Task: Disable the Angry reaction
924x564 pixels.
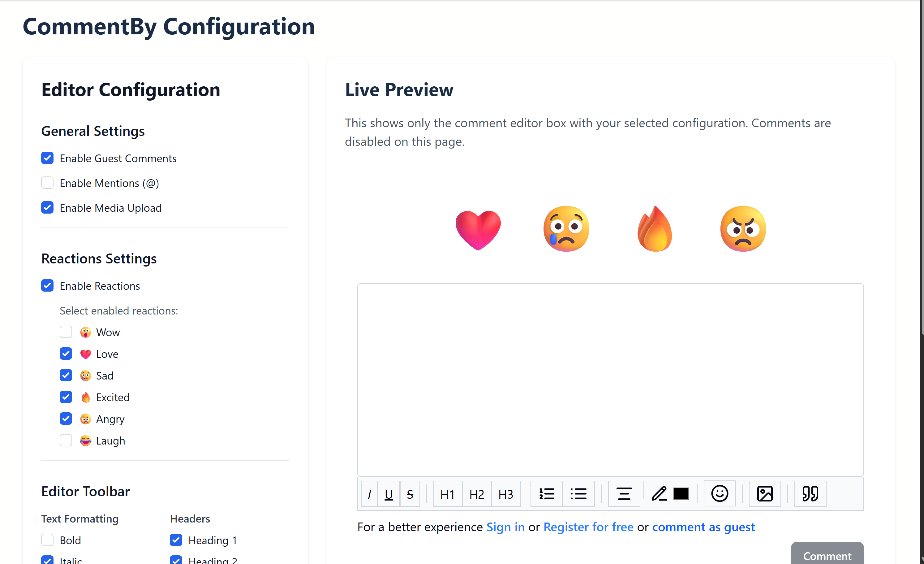Action: [66, 419]
